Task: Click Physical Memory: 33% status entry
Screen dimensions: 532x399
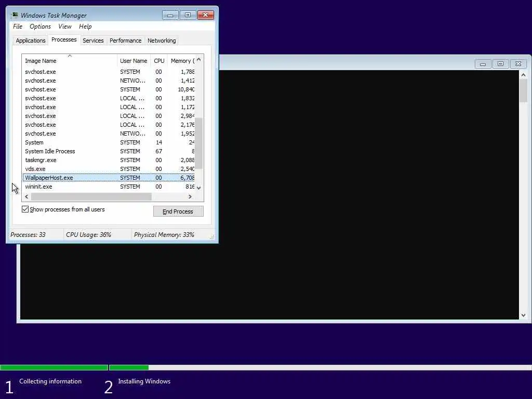Action: [164, 235]
